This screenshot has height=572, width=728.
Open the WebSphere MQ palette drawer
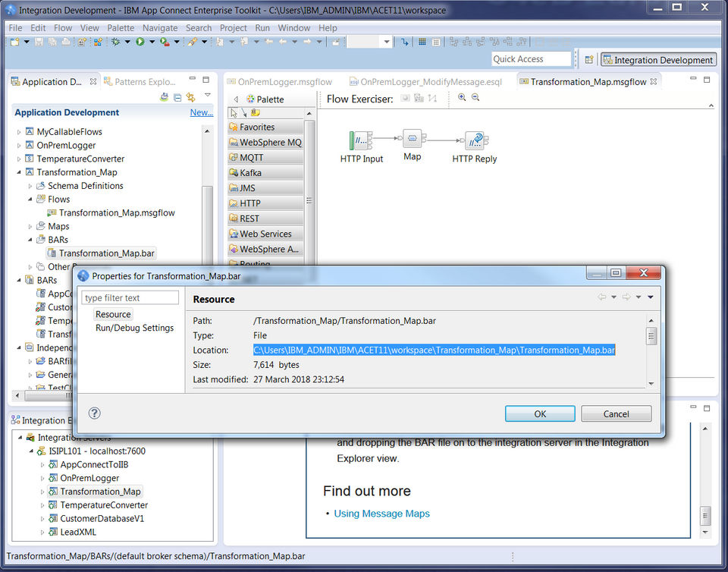point(265,143)
